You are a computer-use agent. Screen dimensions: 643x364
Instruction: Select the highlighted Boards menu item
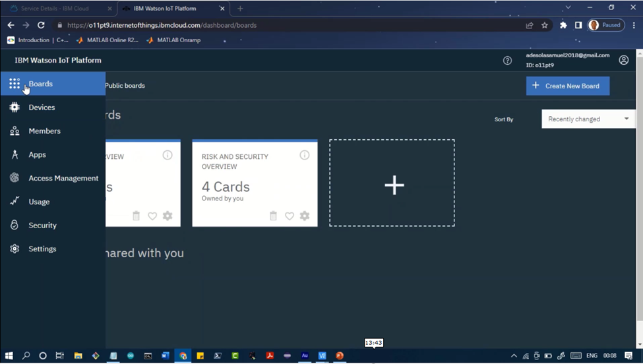53,84
